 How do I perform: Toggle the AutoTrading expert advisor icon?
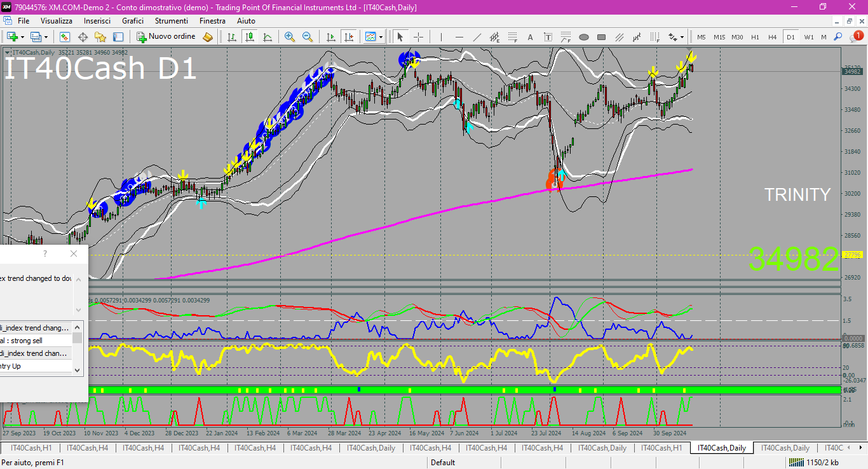(x=208, y=37)
